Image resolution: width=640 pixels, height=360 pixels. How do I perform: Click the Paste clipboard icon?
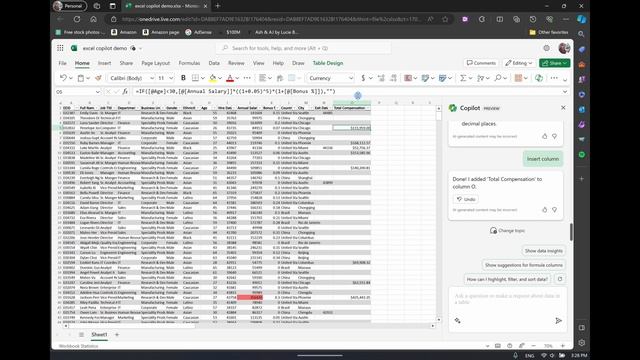[81, 78]
